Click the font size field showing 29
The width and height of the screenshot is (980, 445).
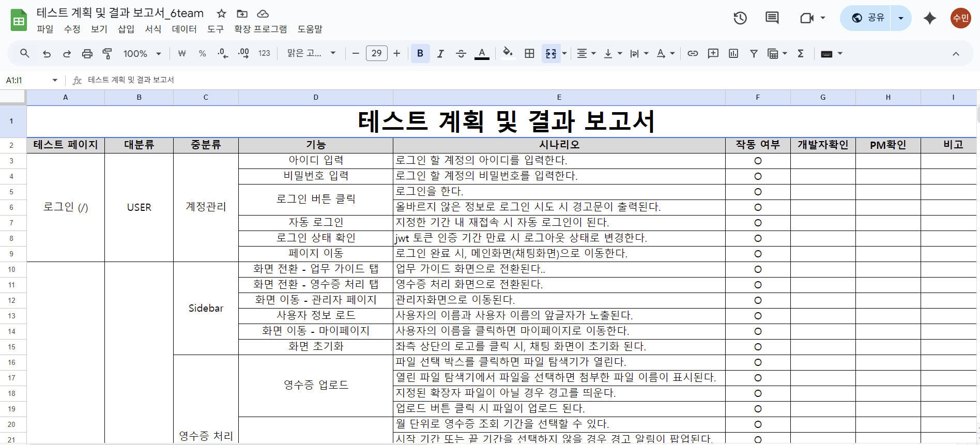(x=376, y=53)
